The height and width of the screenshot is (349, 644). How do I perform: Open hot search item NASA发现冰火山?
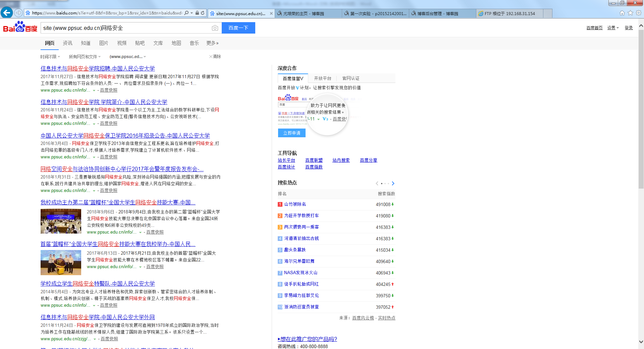pyautogui.click(x=301, y=272)
